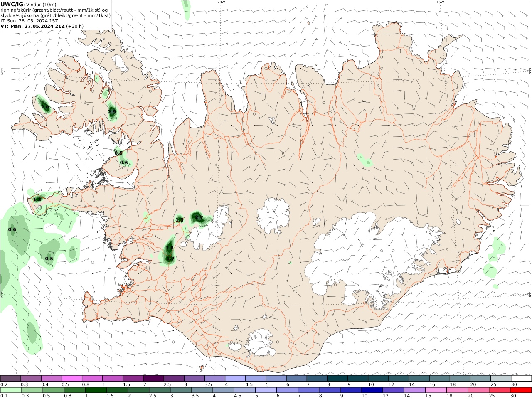
Task: Click the '0.2' legend label
Action: click(x=4, y=384)
